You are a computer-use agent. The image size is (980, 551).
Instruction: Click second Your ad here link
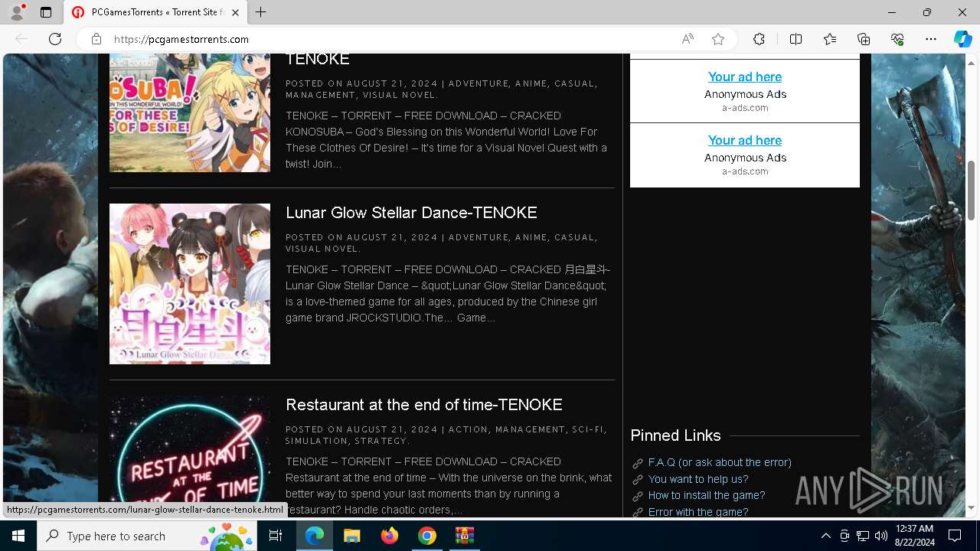pyautogui.click(x=745, y=140)
